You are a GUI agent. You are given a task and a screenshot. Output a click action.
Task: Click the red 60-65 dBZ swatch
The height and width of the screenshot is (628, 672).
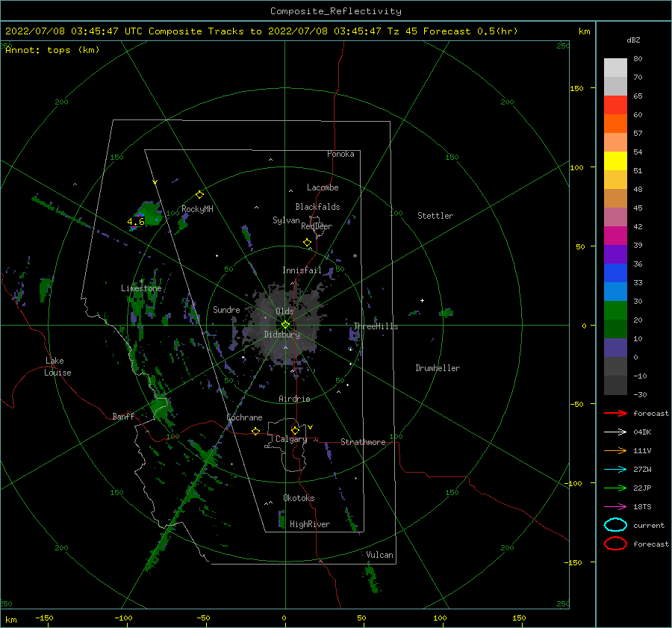615,105
